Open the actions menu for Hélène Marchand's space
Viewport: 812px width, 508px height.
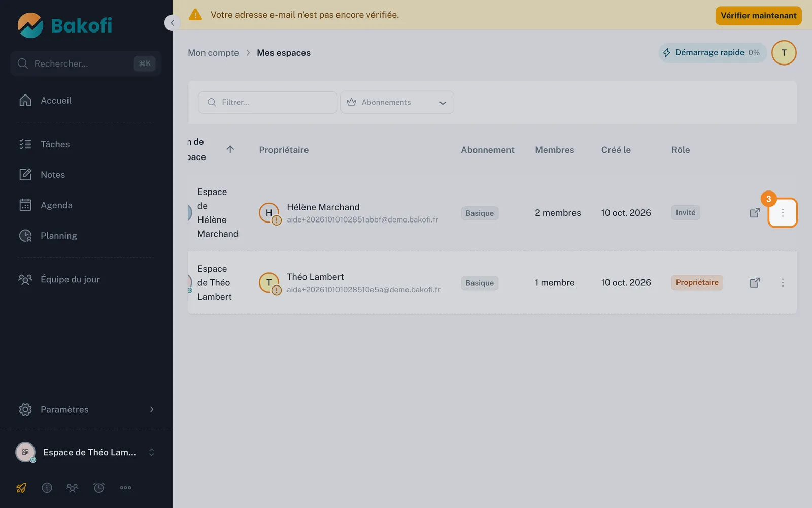(783, 213)
